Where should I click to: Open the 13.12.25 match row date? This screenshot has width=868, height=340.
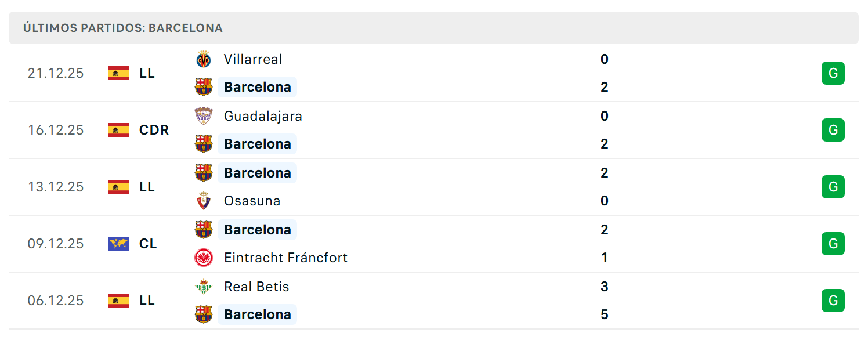pos(56,187)
